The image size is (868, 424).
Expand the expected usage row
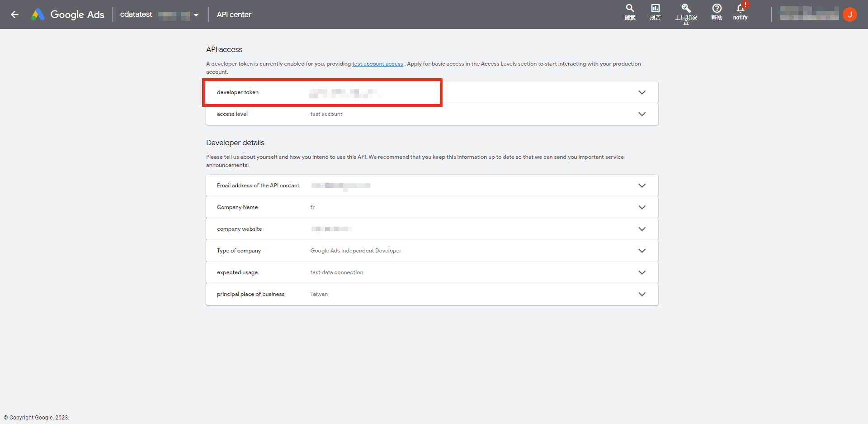[642, 272]
